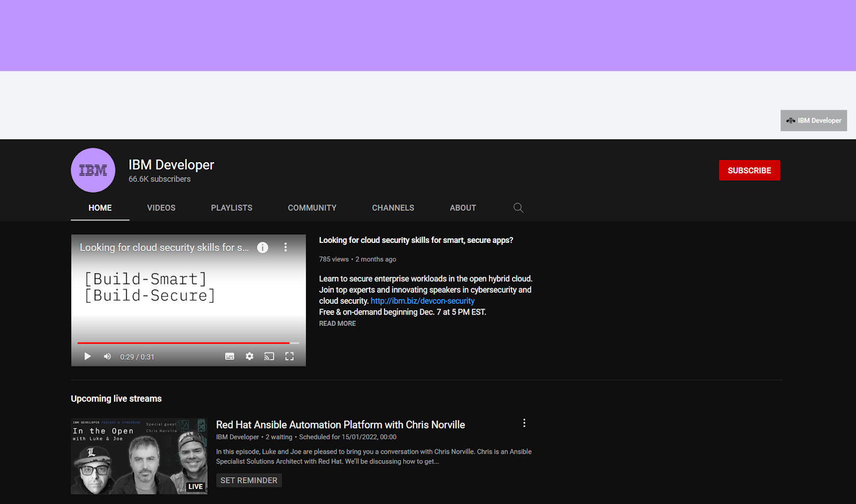Open the Playlists tab
This screenshot has height=504, width=856.
(232, 208)
